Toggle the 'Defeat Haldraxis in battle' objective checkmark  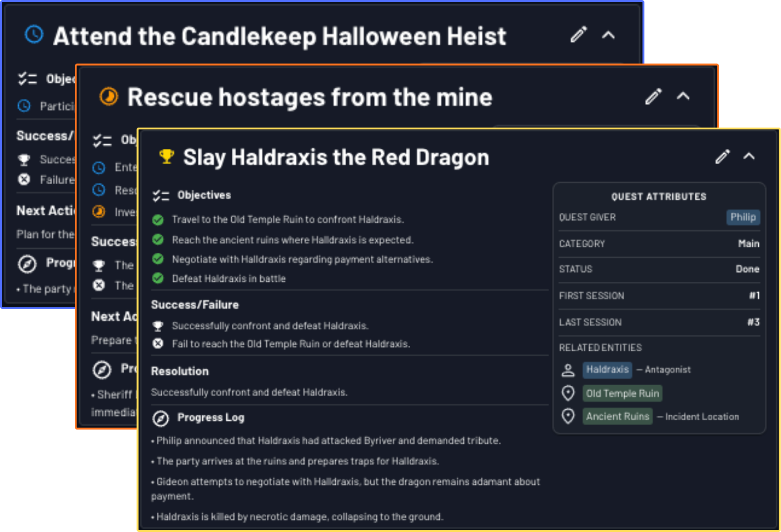click(x=158, y=278)
